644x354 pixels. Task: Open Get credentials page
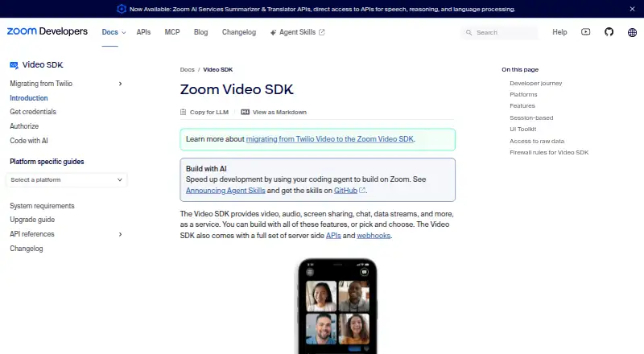(33, 112)
